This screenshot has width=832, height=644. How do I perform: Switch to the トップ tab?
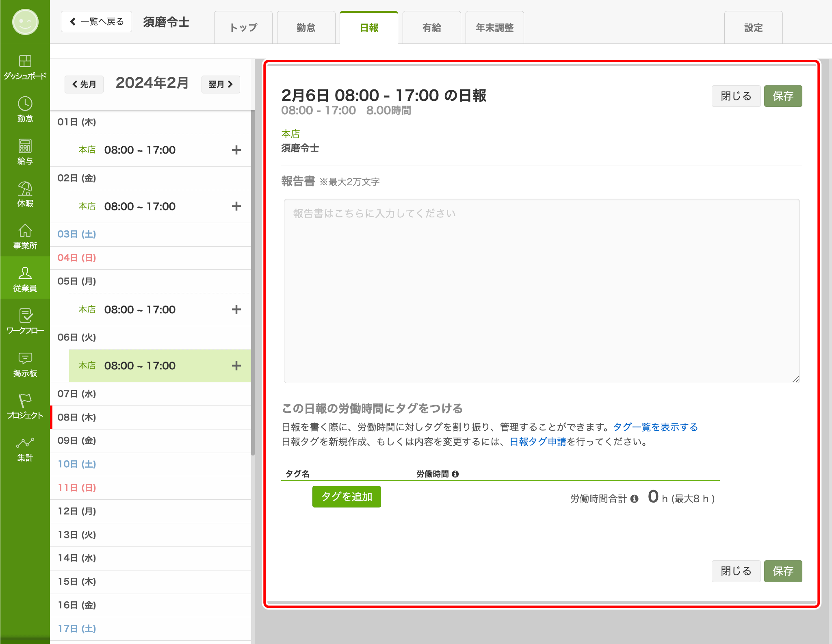(243, 28)
